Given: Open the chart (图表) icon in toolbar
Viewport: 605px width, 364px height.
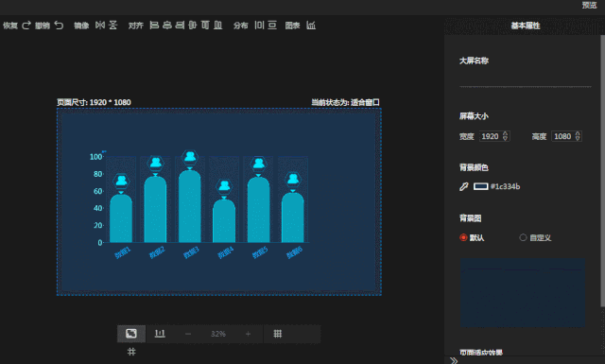Looking at the screenshot, I should click(x=311, y=26).
